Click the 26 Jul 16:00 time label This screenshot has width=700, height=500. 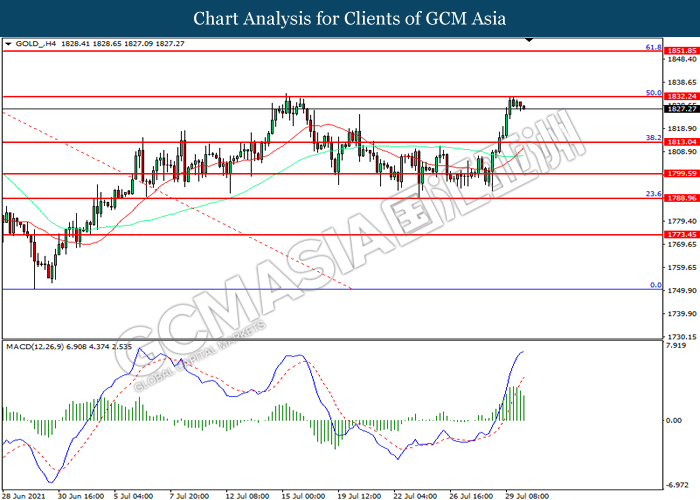[471, 496]
